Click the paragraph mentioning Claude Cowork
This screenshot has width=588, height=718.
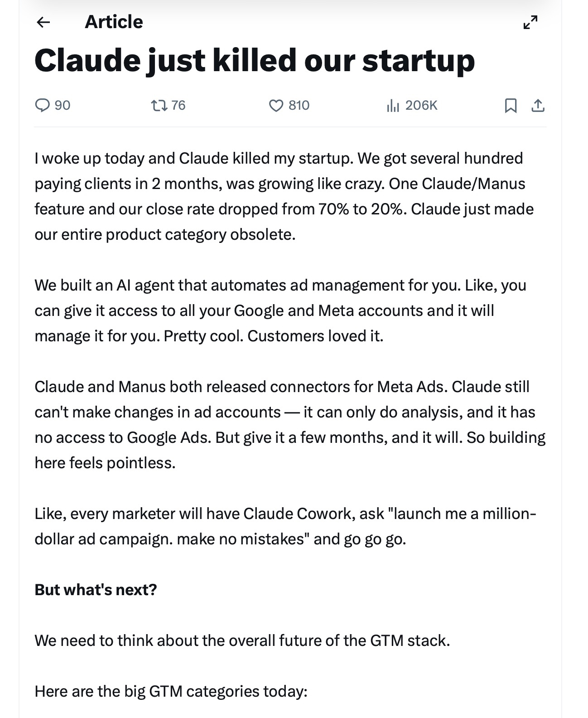(x=285, y=526)
